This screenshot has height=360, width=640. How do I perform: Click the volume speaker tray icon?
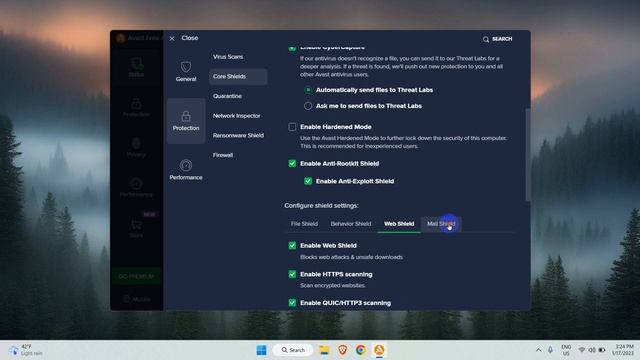pos(592,350)
